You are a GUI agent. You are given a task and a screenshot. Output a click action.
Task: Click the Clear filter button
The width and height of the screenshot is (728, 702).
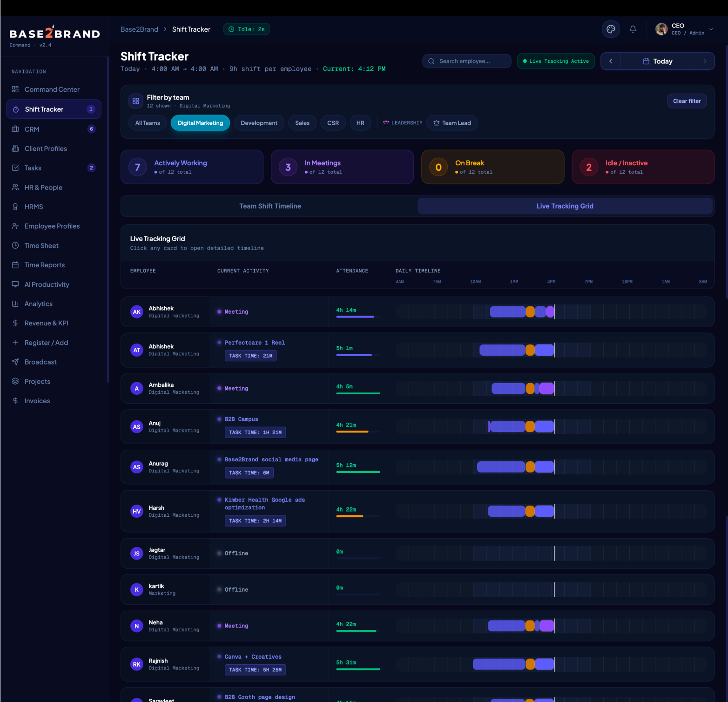coord(687,101)
